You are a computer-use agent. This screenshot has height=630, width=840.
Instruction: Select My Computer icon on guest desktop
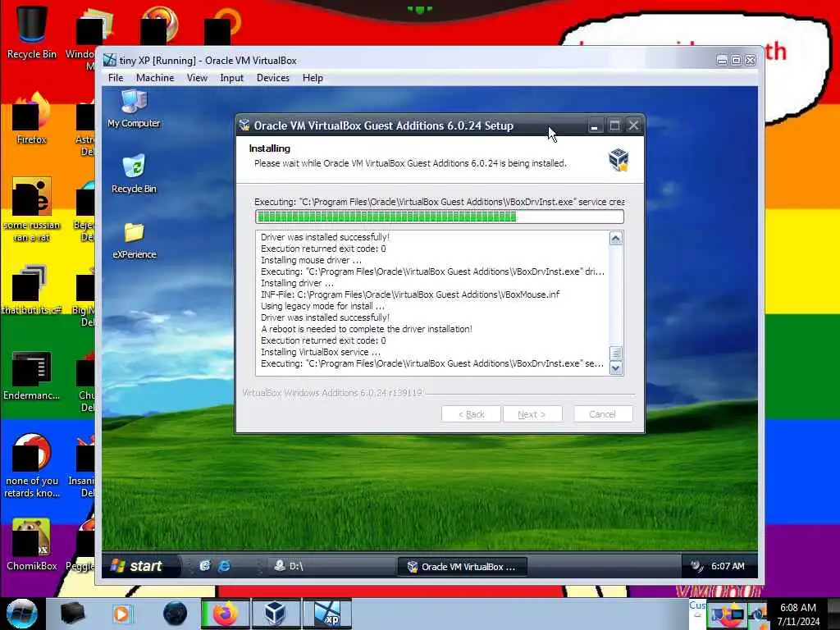click(134, 109)
